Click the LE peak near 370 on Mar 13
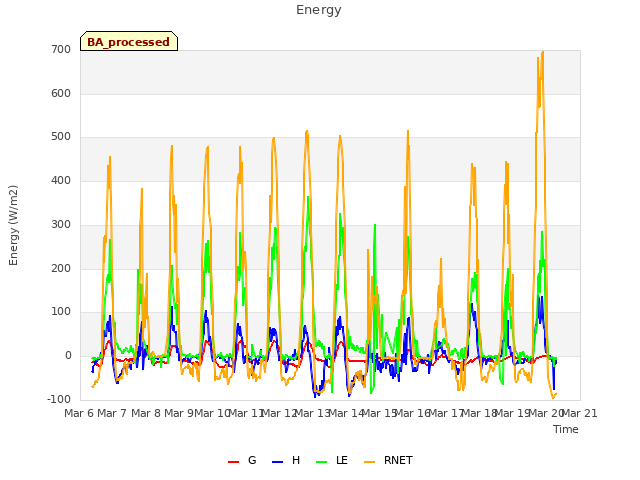This screenshot has height=480, width=640. point(308,197)
